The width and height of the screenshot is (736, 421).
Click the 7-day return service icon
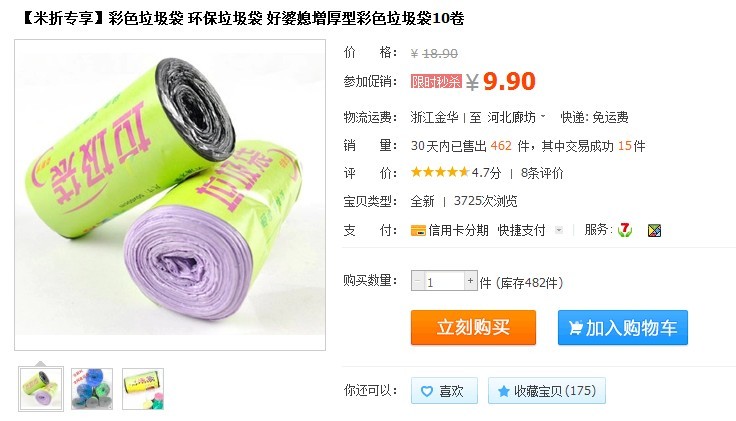(625, 230)
